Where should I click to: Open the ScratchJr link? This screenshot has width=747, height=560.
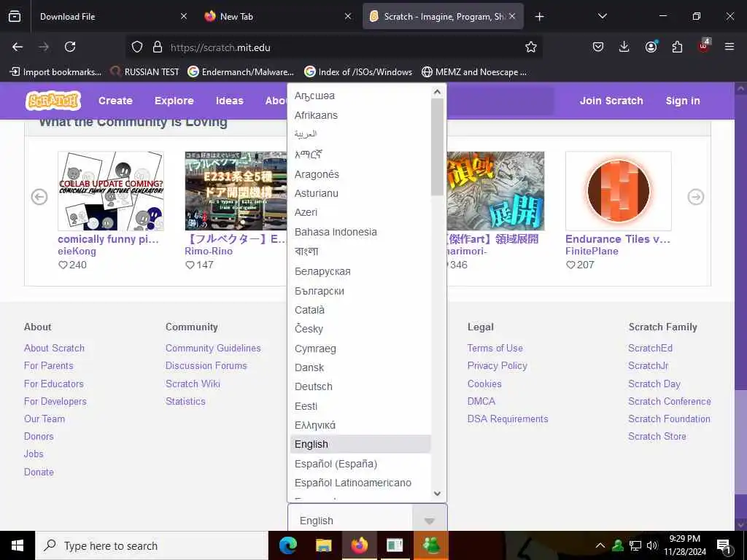[648, 366]
